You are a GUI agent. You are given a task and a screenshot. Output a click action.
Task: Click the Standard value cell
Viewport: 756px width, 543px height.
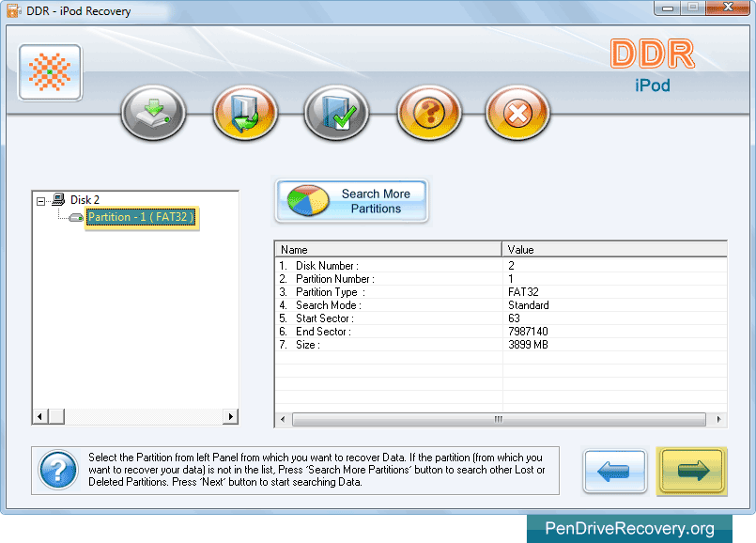coord(529,305)
